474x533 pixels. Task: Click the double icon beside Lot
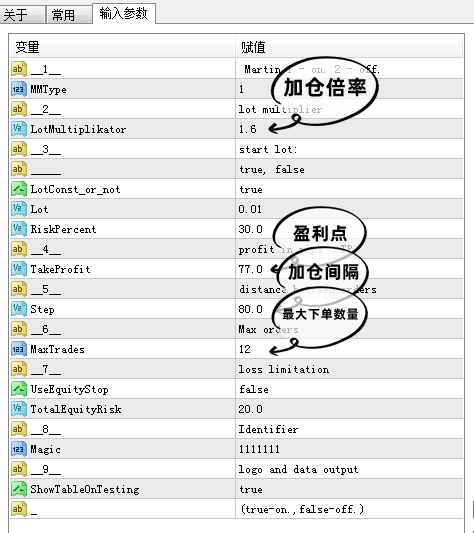tap(19, 209)
